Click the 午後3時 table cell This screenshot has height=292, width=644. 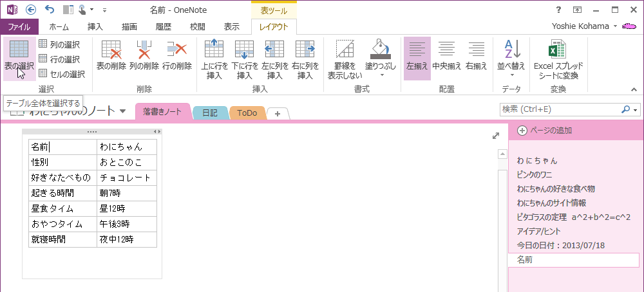point(127,224)
